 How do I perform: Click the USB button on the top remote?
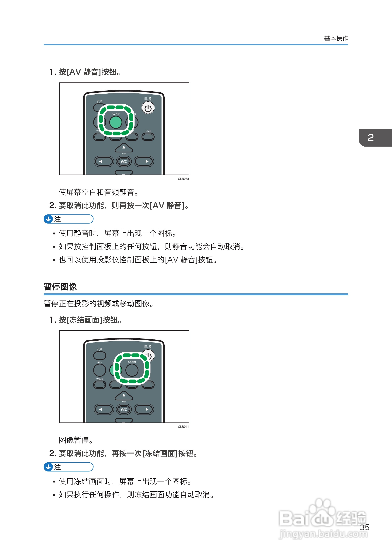pyautogui.click(x=148, y=137)
